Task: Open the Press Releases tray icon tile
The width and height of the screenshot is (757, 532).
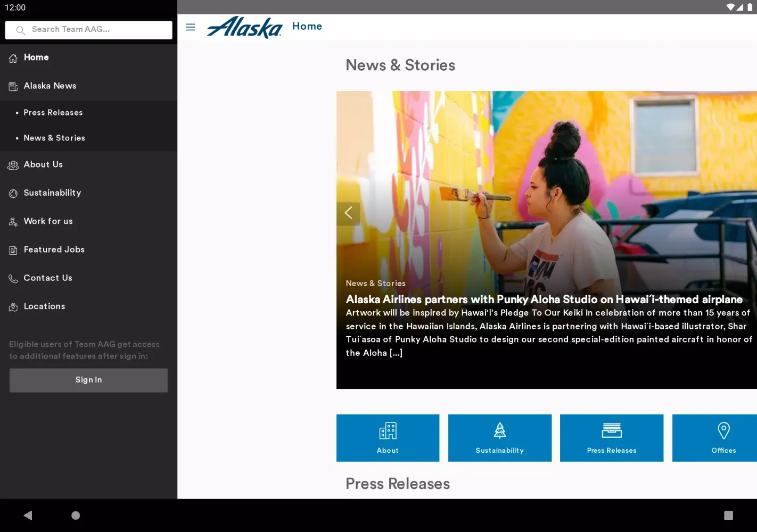Action: pos(611,438)
